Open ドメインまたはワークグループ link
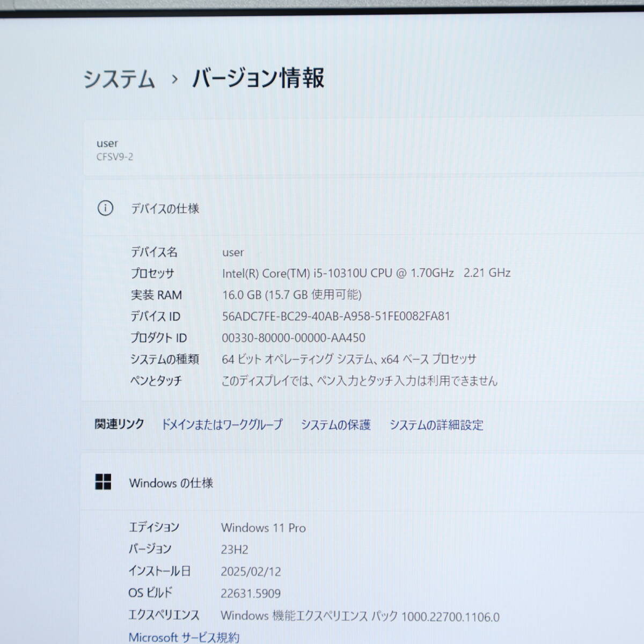 222,425
